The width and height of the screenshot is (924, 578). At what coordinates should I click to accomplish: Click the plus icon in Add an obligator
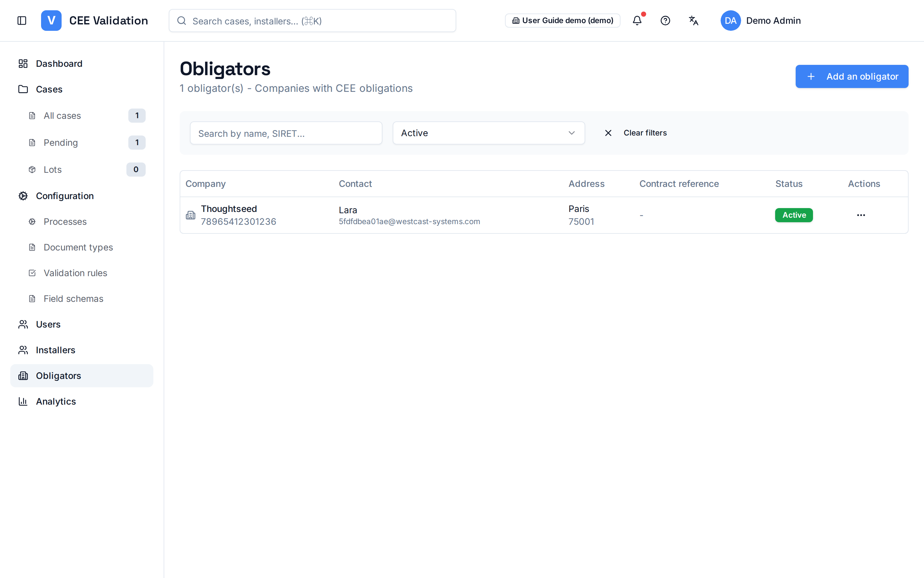811,76
